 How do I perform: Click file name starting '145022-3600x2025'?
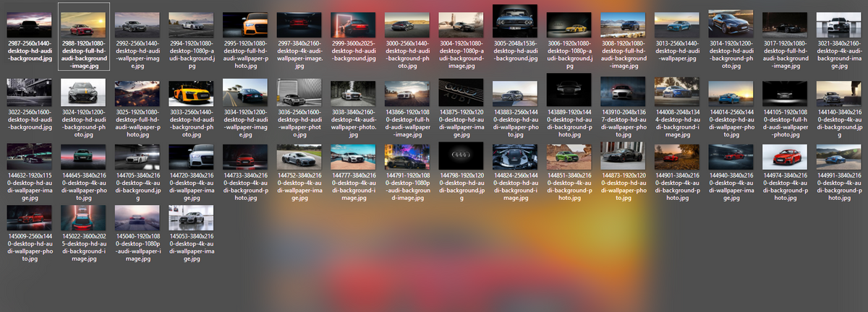84,248
